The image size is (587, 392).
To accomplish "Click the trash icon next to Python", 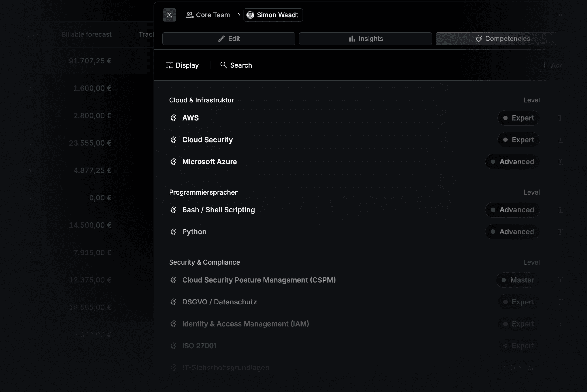I will pyautogui.click(x=561, y=232).
